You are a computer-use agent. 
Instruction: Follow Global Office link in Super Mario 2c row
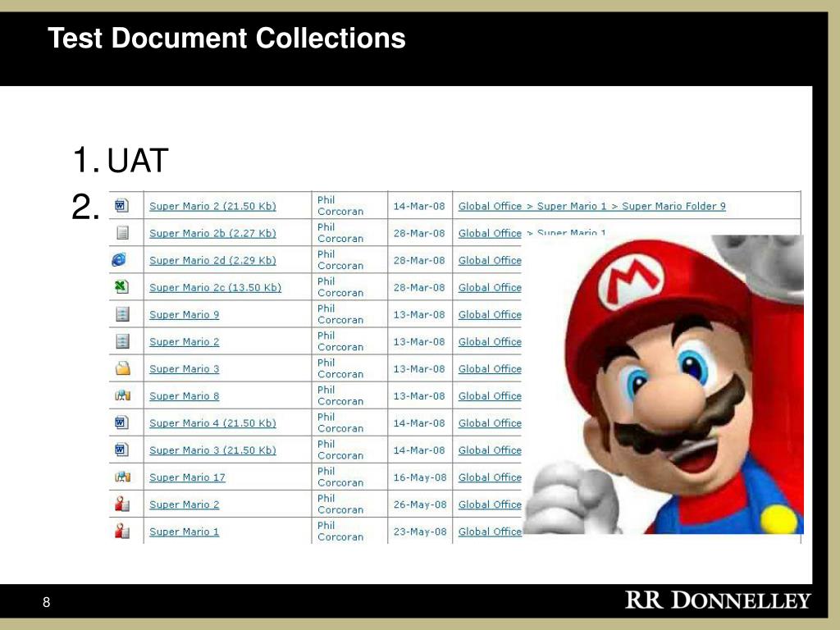(490, 288)
